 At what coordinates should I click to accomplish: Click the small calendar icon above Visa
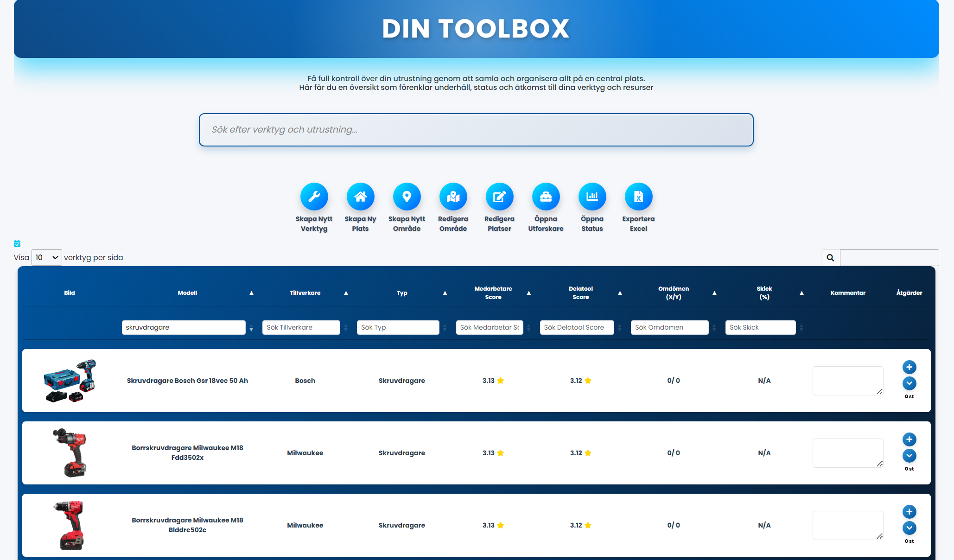pyautogui.click(x=17, y=243)
